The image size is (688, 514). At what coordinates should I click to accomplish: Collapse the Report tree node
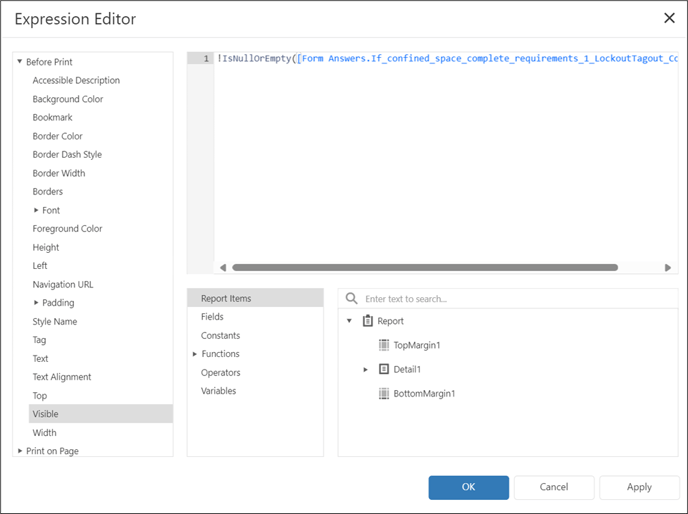click(349, 321)
